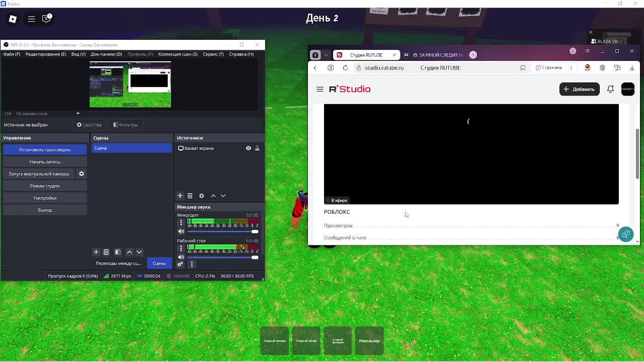Open Док-панели menu in OBS
The height and width of the screenshot is (362, 644).
tap(106, 54)
